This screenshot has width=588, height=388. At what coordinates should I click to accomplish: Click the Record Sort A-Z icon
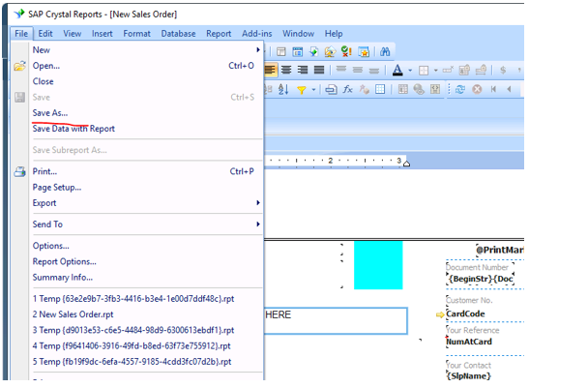[283, 89]
